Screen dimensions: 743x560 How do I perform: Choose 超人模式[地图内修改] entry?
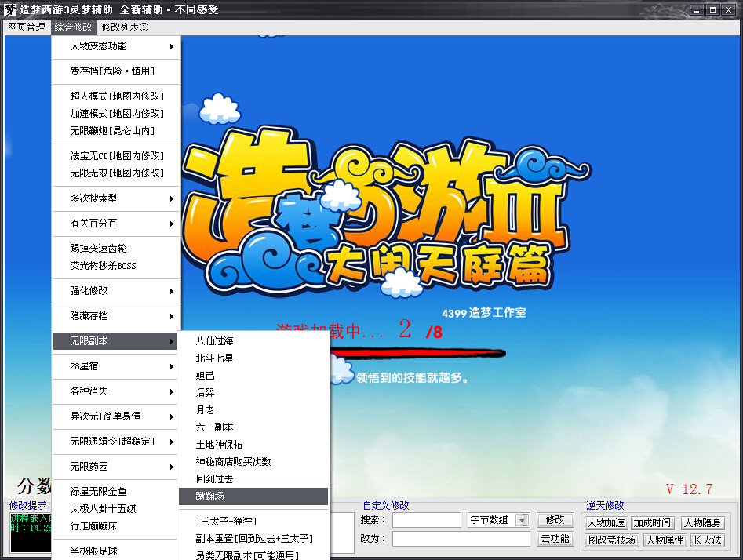pyautogui.click(x=117, y=96)
